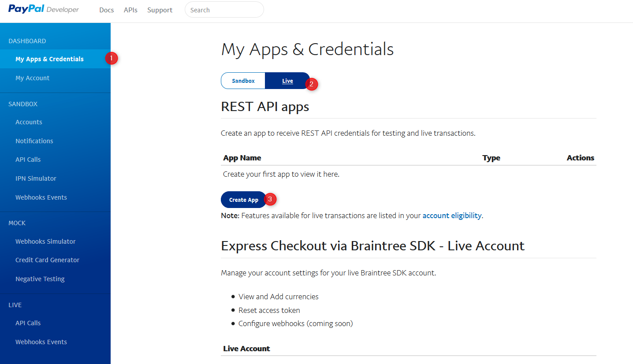Click the 'My Apps & Credentials' page heading
The image size is (633, 364).
point(307,49)
